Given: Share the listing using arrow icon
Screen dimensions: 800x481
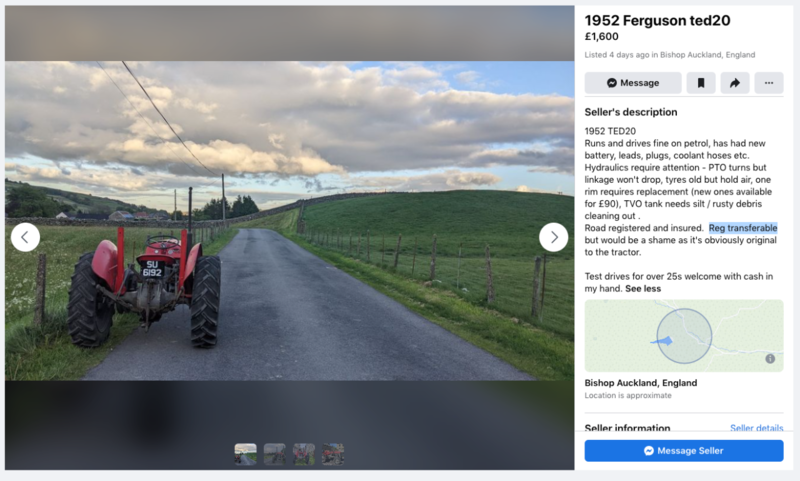Looking at the screenshot, I should tap(735, 83).
